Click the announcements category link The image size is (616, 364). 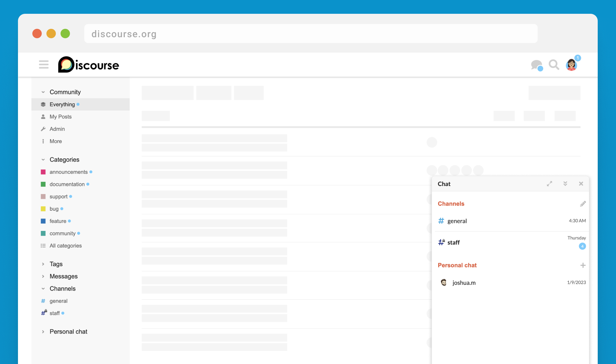(68, 171)
